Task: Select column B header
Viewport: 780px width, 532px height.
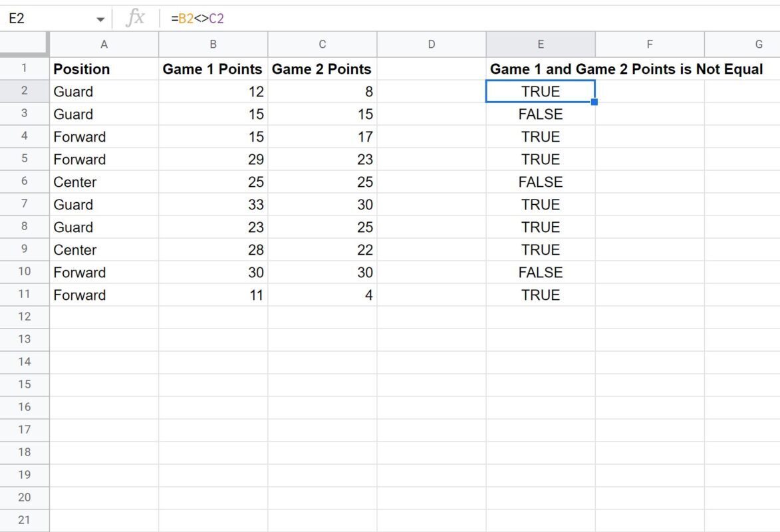Action: click(213, 45)
